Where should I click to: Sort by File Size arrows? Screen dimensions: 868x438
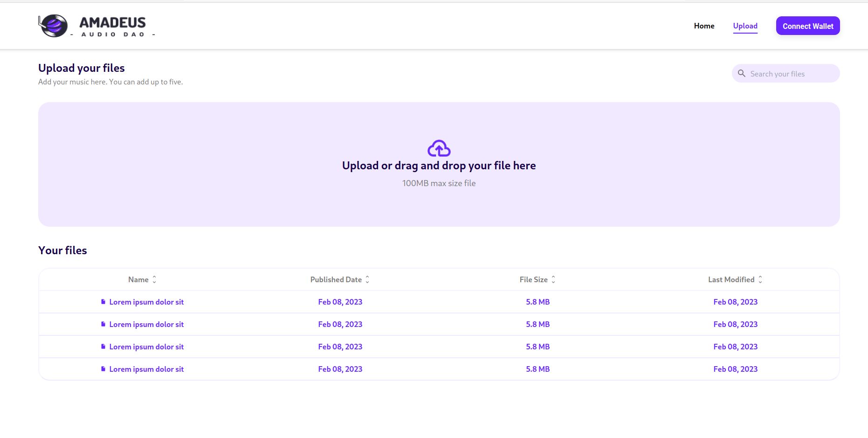[553, 279]
